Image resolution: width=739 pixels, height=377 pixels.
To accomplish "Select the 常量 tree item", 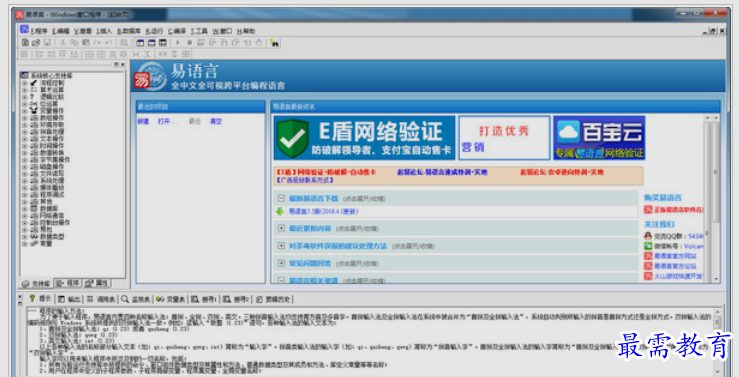I will click(x=46, y=244).
